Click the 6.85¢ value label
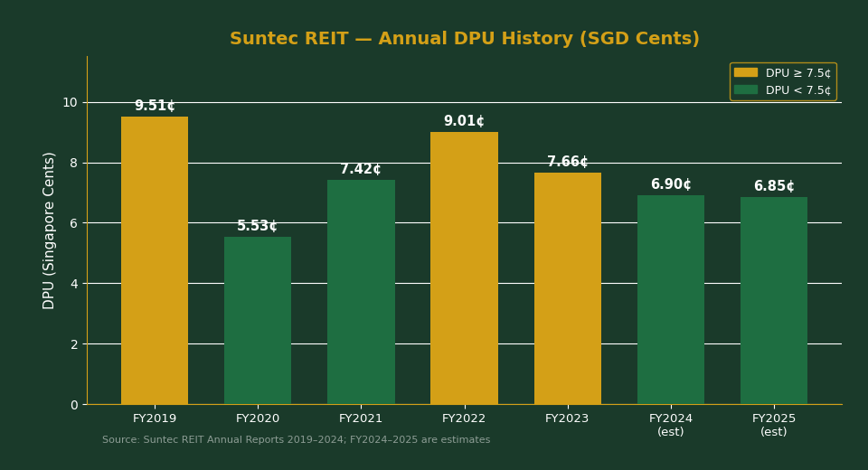The height and width of the screenshot is (470, 868). (x=774, y=186)
